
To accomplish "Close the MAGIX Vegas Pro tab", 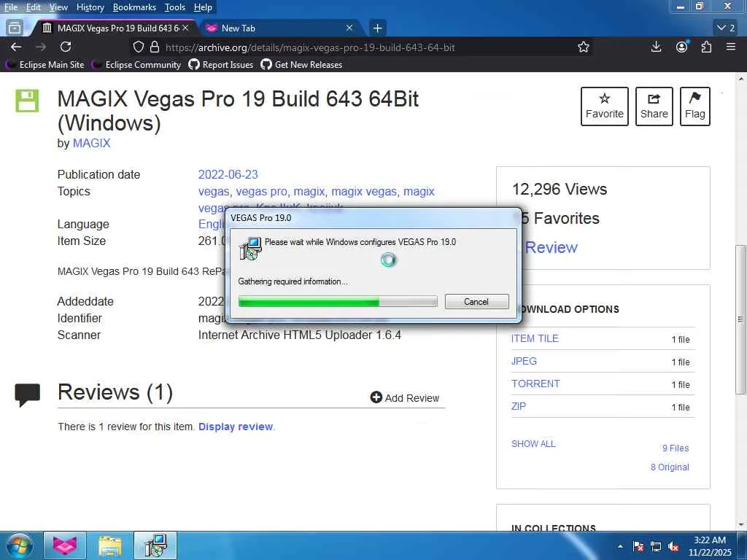I will 185,28.
